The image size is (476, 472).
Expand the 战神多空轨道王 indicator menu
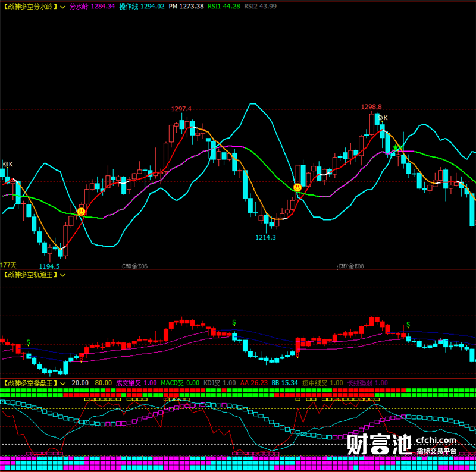(63, 275)
